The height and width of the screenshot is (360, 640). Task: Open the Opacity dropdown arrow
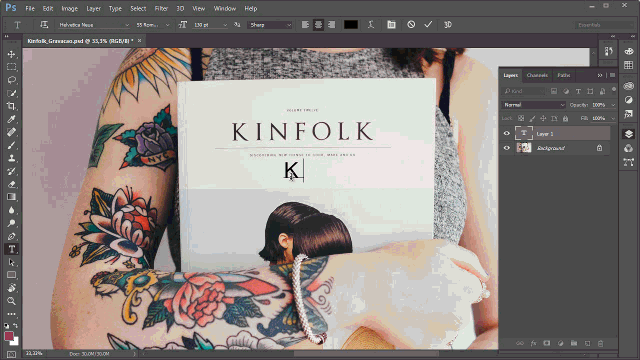pos(613,105)
